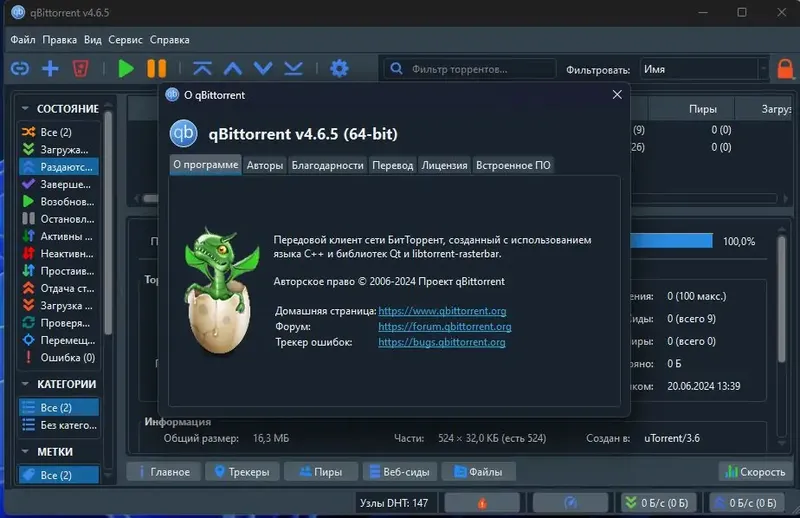Move torrent down in queue
Screen dimensions: 800x518
coord(263,68)
